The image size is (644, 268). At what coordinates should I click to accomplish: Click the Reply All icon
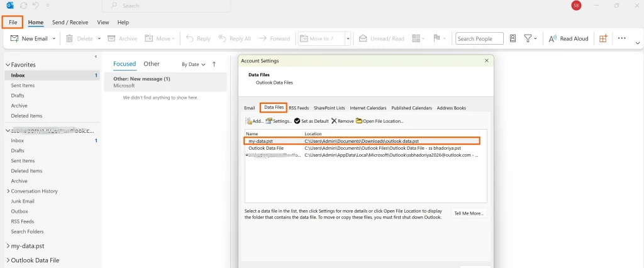tap(222, 38)
